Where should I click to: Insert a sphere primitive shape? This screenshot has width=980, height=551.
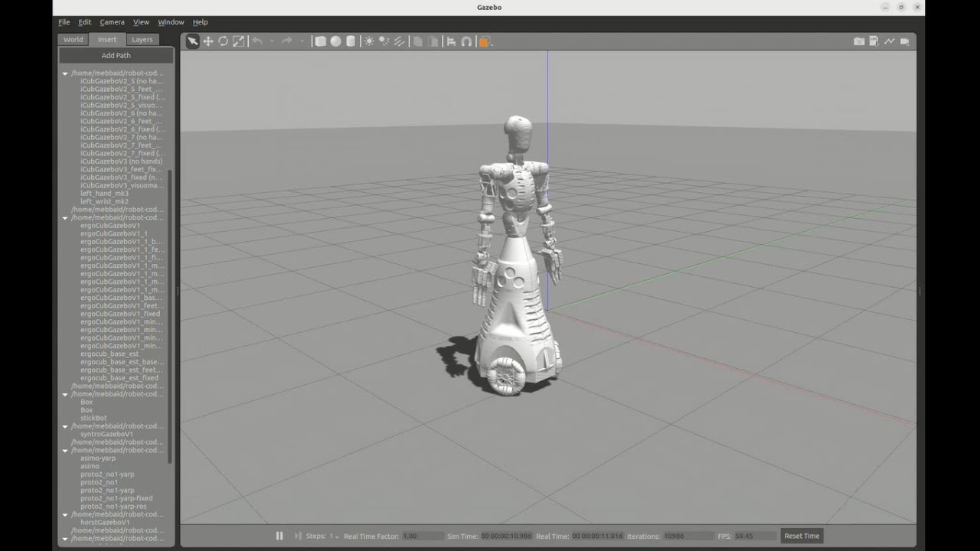click(335, 41)
